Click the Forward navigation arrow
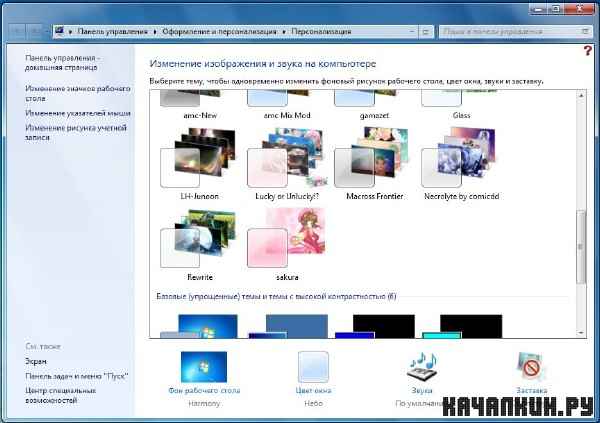The height and width of the screenshot is (423, 600). tap(34, 31)
